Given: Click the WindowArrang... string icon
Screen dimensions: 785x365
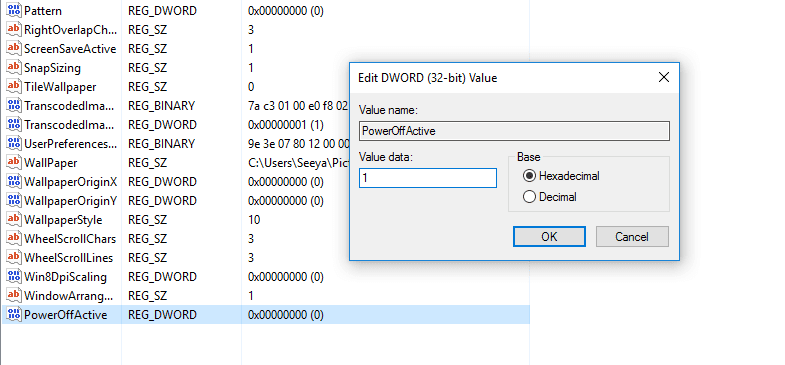Looking at the screenshot, I should [14, 296].
